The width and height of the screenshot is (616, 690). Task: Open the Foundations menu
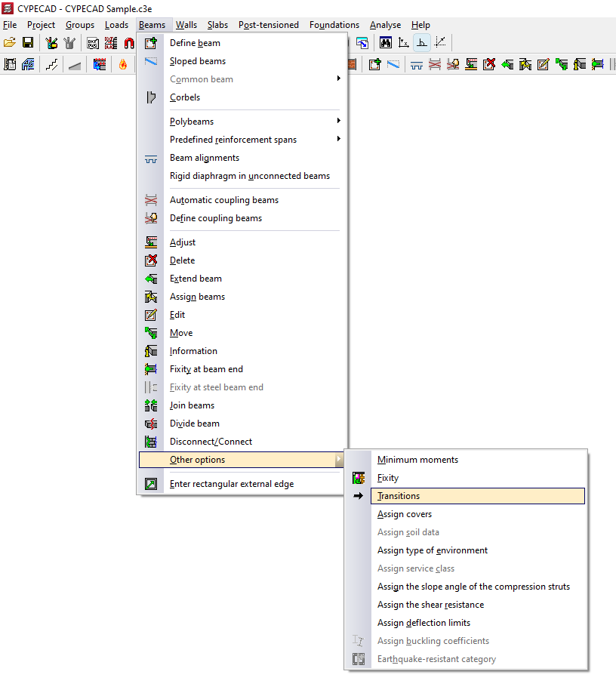coord(334,25)
